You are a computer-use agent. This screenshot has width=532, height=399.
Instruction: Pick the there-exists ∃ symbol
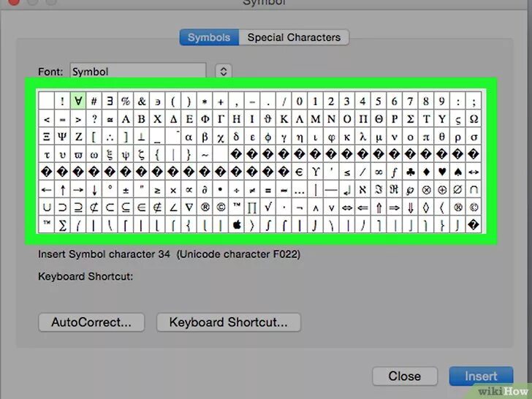(x=110, y=101)
